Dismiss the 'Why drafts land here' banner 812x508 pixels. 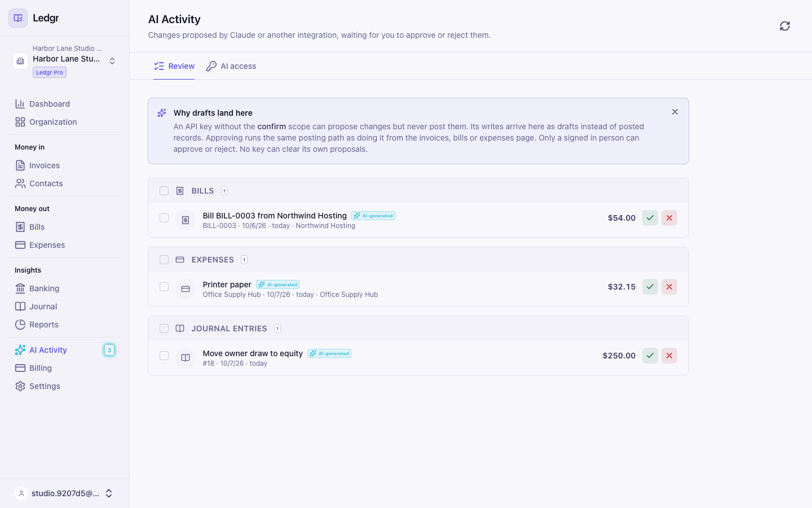[x=675, y=112]
